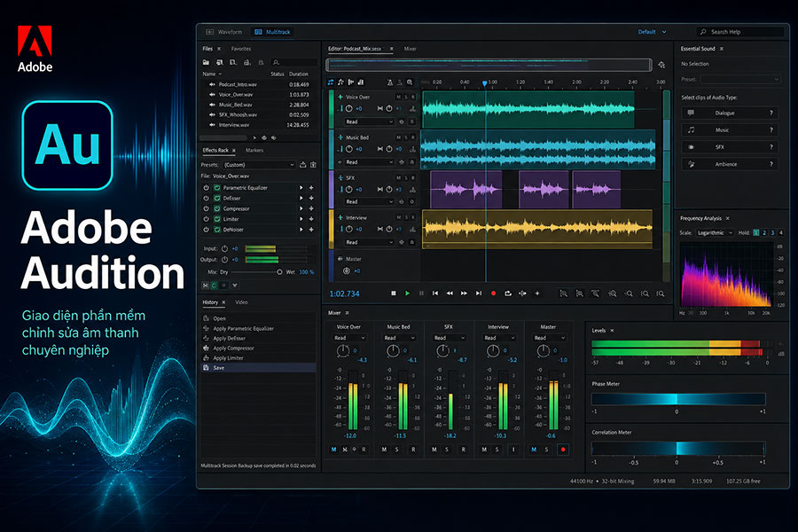The height and width of the screenshot is (532, 798).
Task: Open the SFX track Read automation dropdown
Action: [x=369, y=201]
